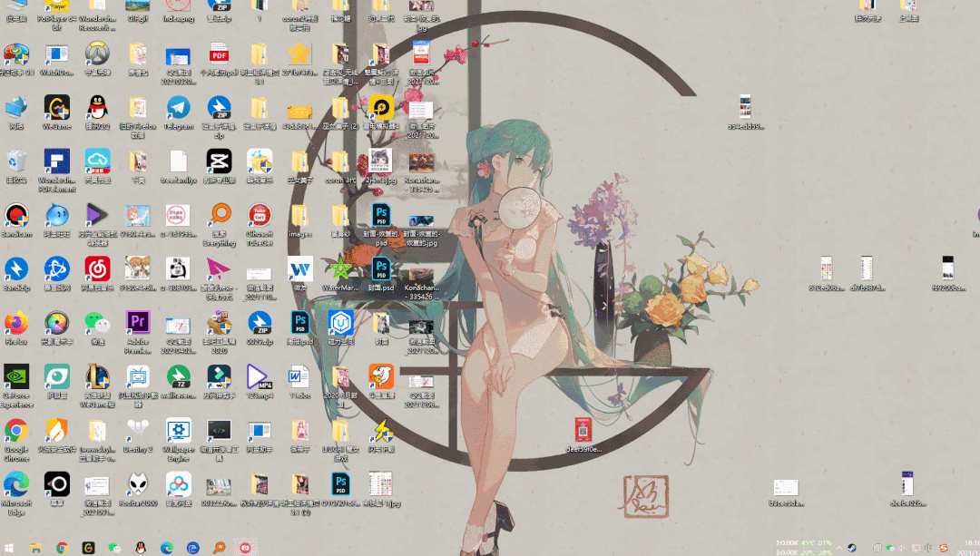This screenshot has height=556, width=980.
Task: Select the dcbe02b image file
Action: (907, 489)
